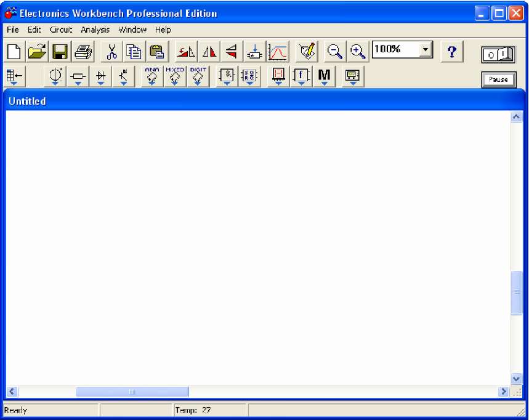Image resolution: width=529 pixels, height=420 pixels.
Task: Toggle the simulation power switch
Action: [x=498, y=54]
